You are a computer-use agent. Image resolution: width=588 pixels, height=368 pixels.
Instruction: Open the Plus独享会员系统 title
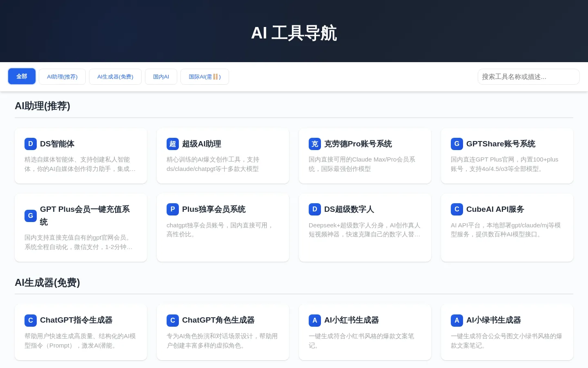pos(214,209)
